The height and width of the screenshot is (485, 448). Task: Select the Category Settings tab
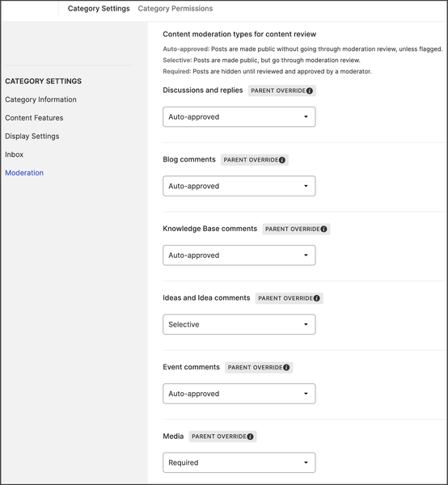click(x=99, y=9)
